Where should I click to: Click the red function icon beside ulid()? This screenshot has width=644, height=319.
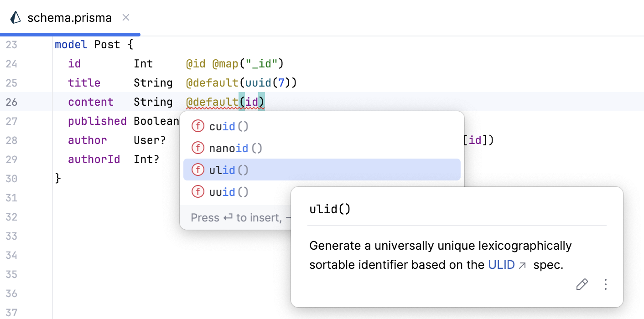tap(198, 169)
